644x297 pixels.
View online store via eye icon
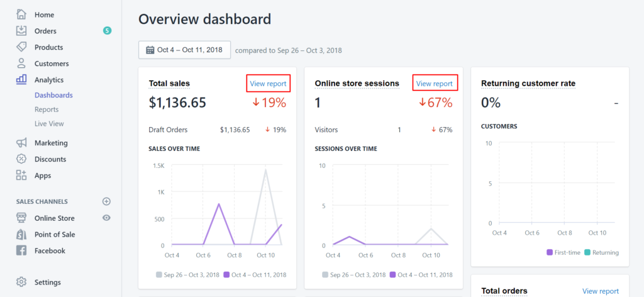click(x=106, y=218)
